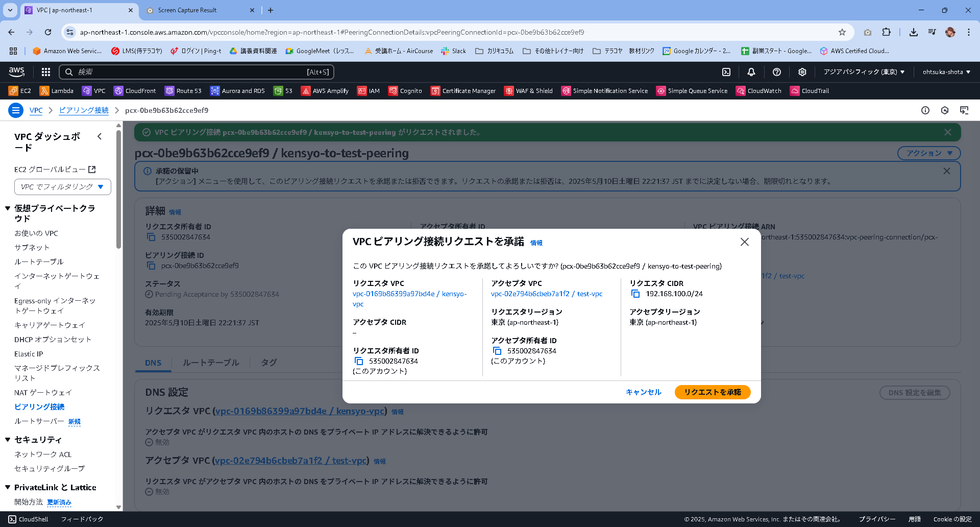Screen dimensions: 980x527
Task: Select the Route 53 service icon
Action: (x=183, y=90)
